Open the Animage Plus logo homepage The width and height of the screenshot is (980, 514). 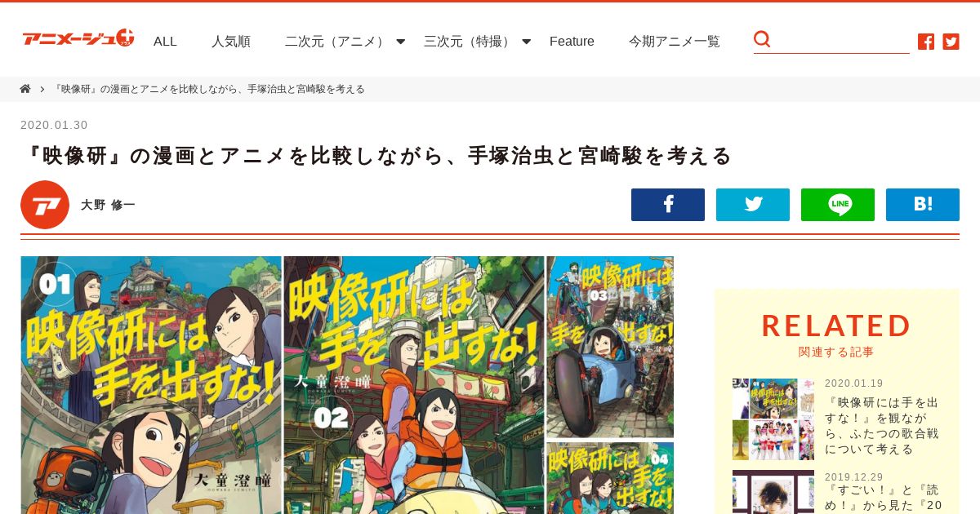[x=78, y=38]
